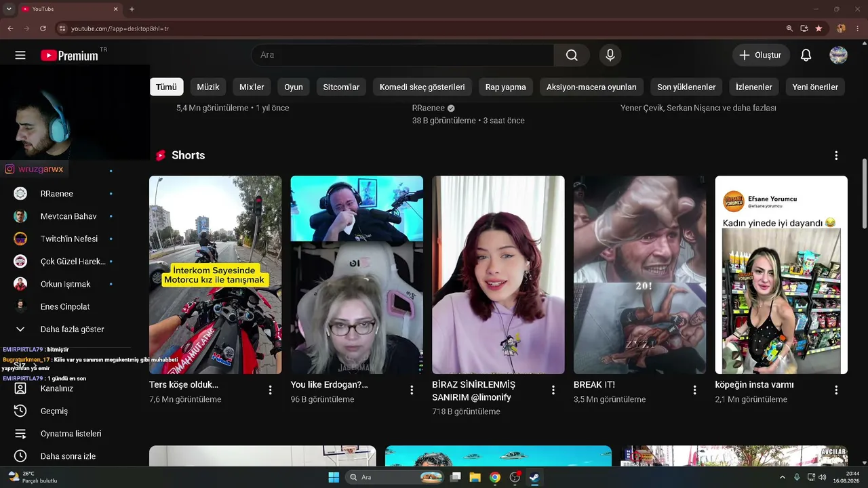The image size is (868, 488).
Task: Reload the page in Chrome
Action: tap(43, 28)
